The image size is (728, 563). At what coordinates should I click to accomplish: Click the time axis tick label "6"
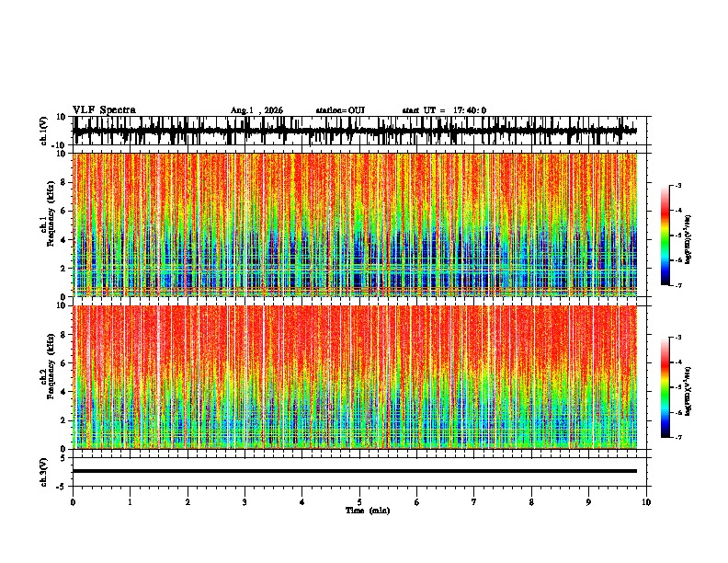click(x=417, y=502)
